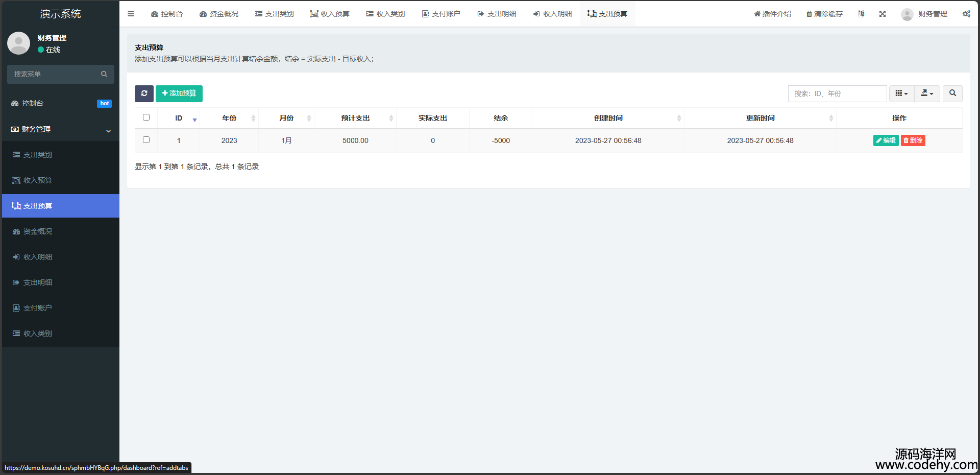
Task: Open the column visibility grid dropdown
Action: (x=901, y=93)
